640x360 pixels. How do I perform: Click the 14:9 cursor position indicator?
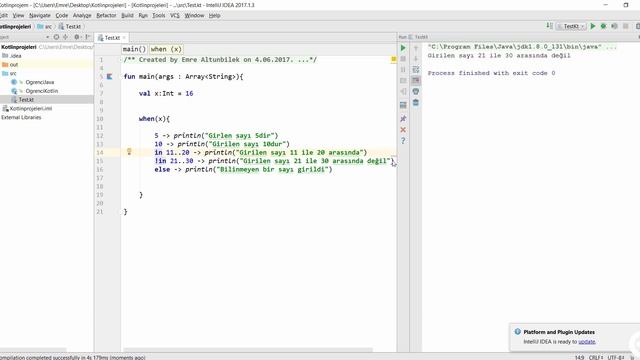pyautogui.click(x=579, y=358)
